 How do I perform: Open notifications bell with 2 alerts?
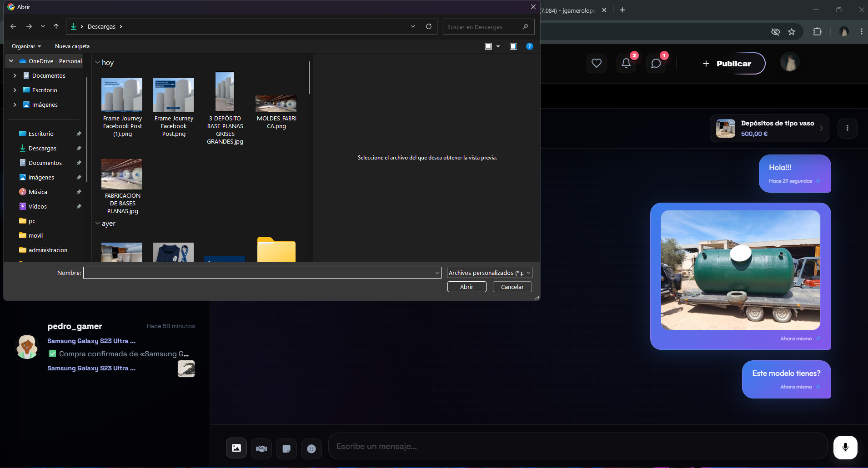click(x=626, y=63)
